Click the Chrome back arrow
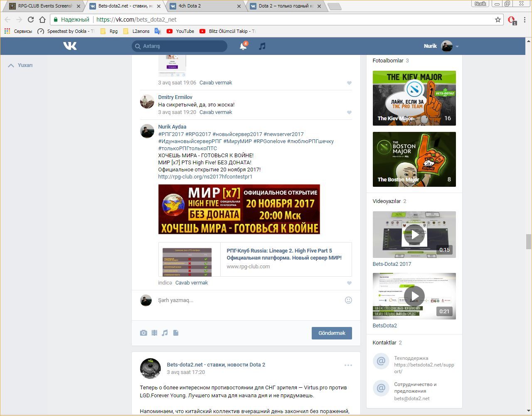This screenshot has width=532, height=416. point(7,20)
